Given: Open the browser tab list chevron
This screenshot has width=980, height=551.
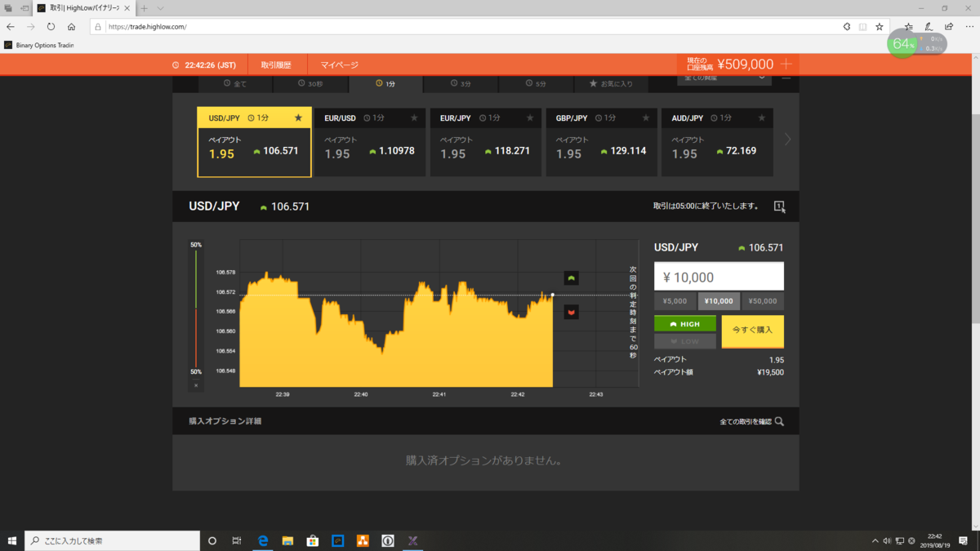Looking at the screenshot, I should coord(161,8).
